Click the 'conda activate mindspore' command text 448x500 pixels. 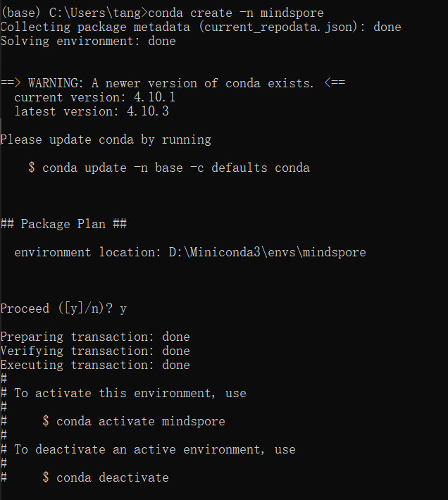tap(141, 421)
